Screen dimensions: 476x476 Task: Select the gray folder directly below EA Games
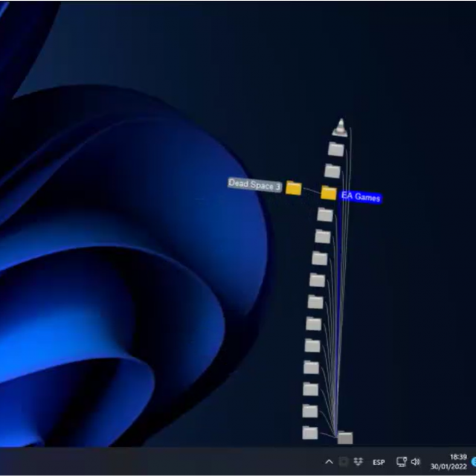tap(325, 215)
